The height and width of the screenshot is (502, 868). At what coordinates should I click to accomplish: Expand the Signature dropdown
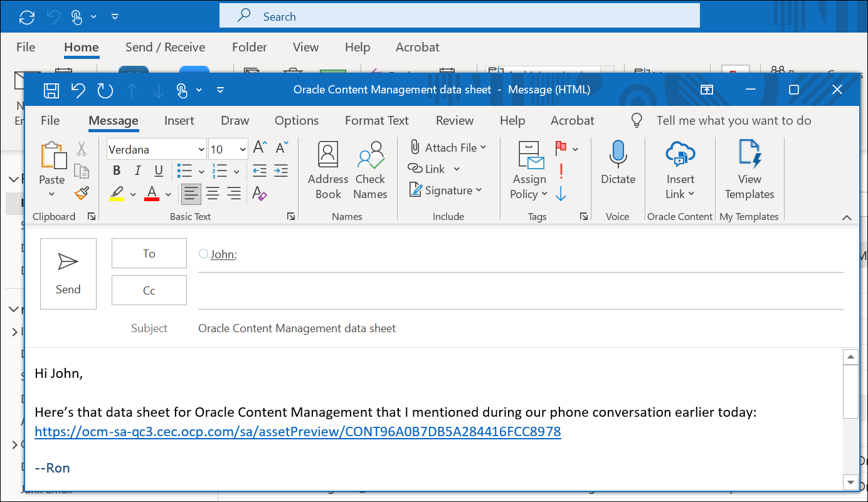479,190
